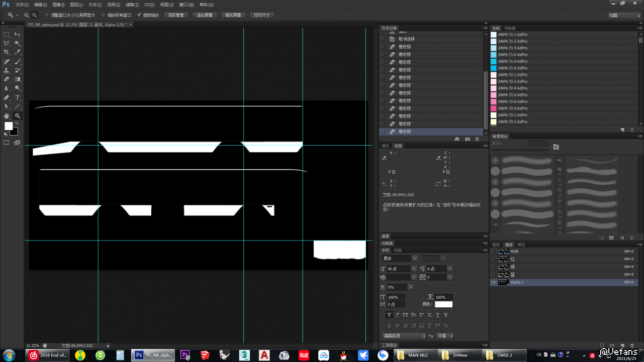Expand the 36 点 font size dropdown
The width and height of the screenshot is (644, 362).
tap(414, 269)
